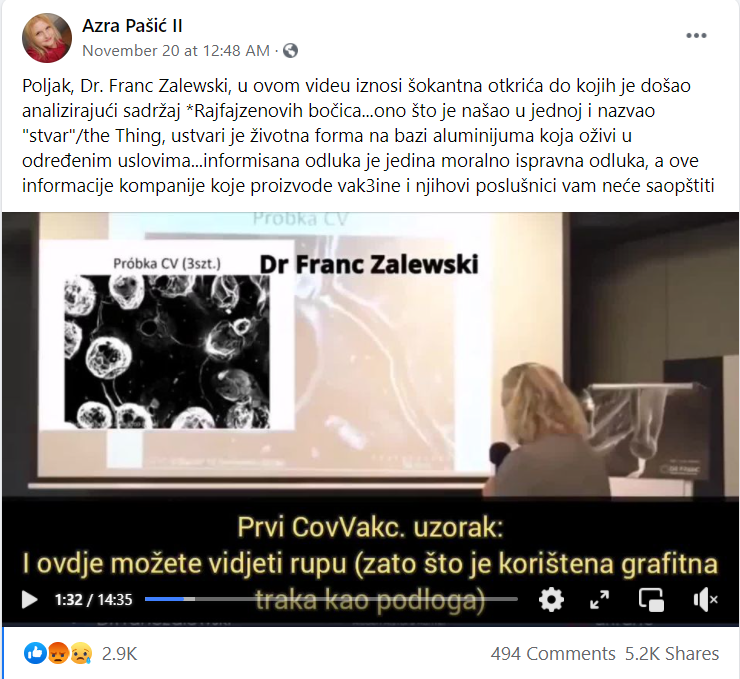
Task: Open the November 20 post timestamp
Action: 176,50
